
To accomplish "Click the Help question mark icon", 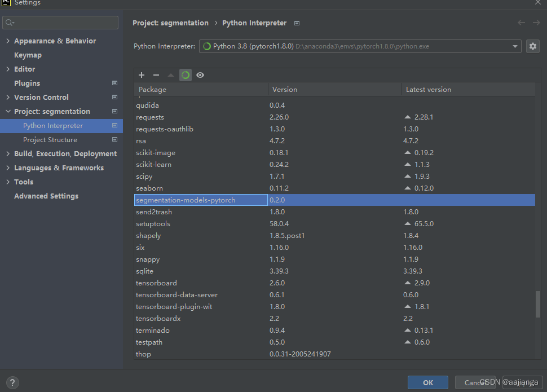I will 12,382.
